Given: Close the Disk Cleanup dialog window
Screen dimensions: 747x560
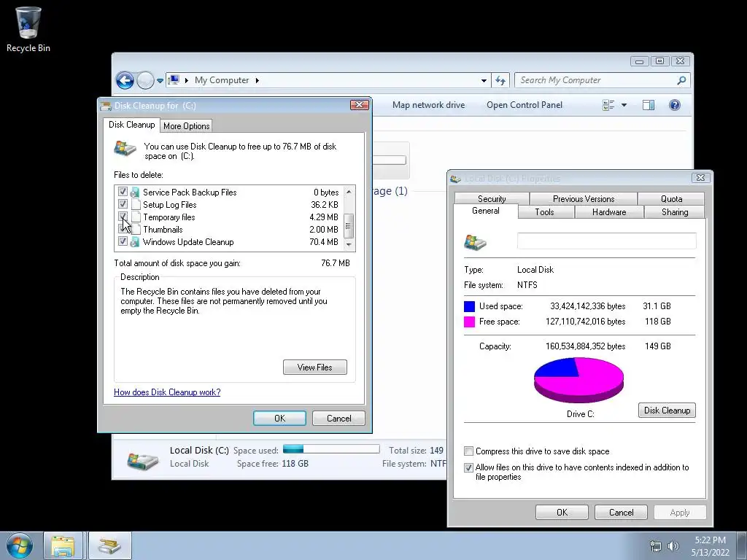Looking at the screenshot, I should (x=359, y=105).
